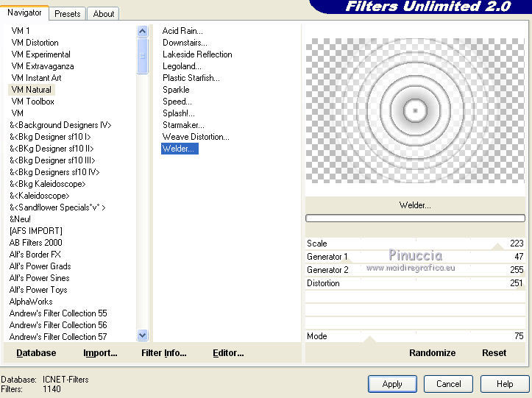Select AB Filters 2000 category

coord(35,243)
